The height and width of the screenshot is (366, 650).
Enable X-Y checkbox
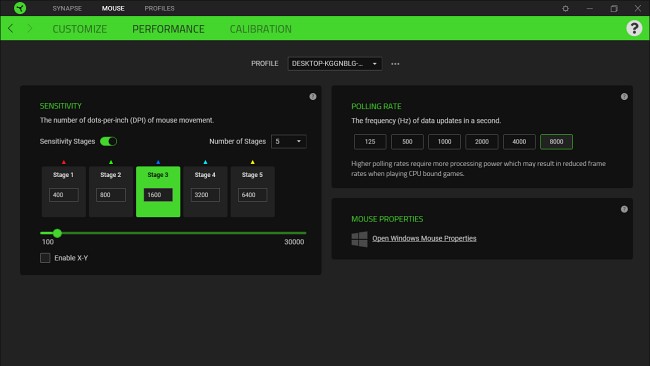pos(45,258)
